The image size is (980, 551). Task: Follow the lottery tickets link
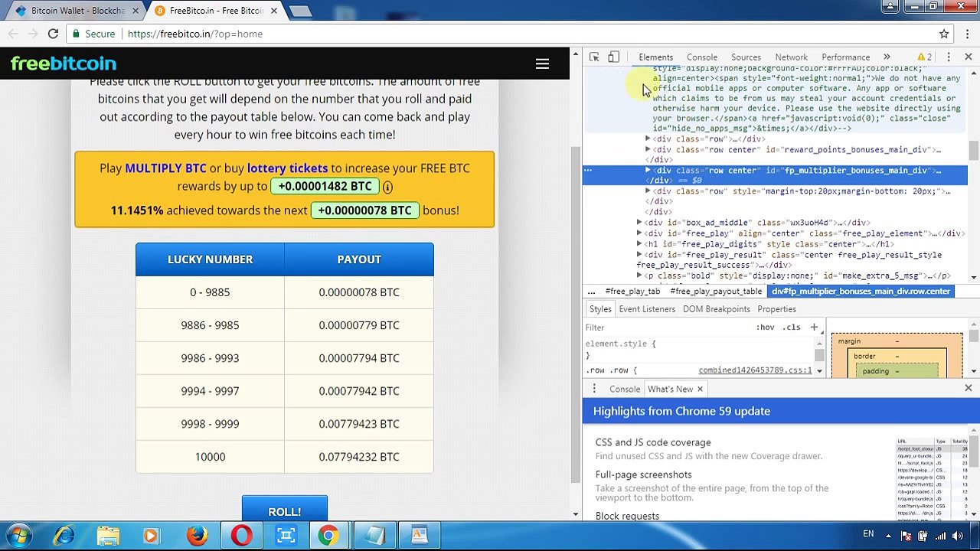tap(287, 168)
